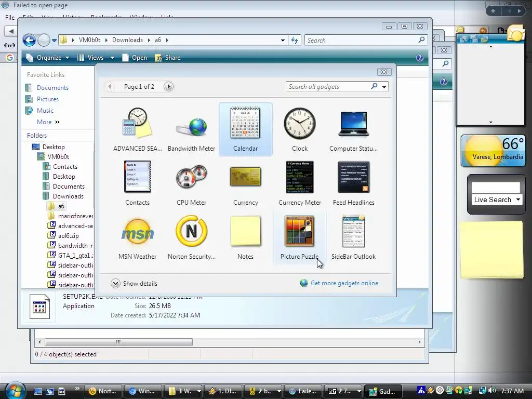Open address bar history dropdown

tap(283, 41)
